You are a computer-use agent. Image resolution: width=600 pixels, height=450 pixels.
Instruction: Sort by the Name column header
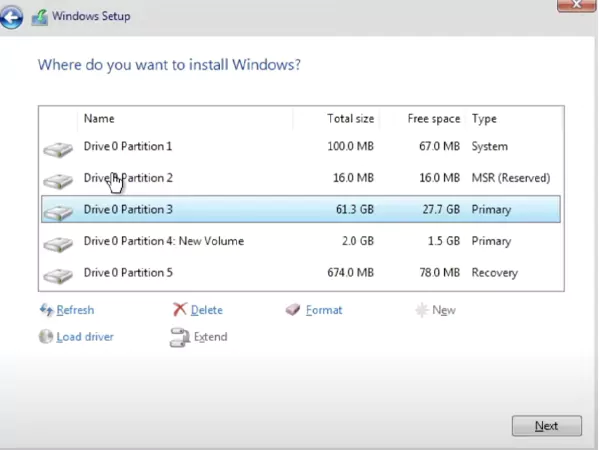coord(99,119)
